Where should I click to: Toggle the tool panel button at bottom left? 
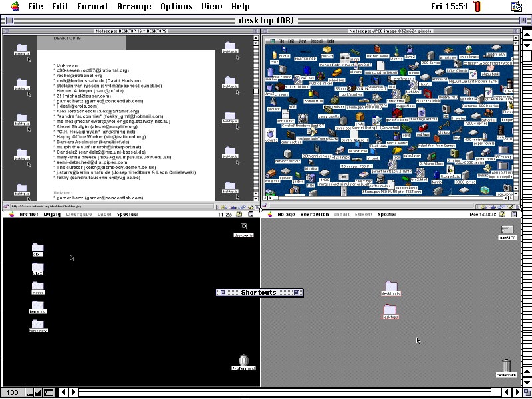[49, 392]
